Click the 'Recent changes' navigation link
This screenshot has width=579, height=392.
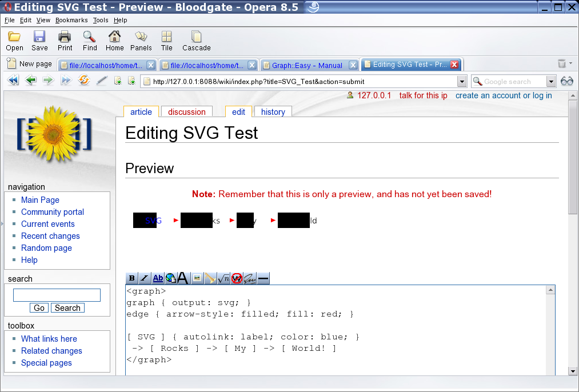50,236
